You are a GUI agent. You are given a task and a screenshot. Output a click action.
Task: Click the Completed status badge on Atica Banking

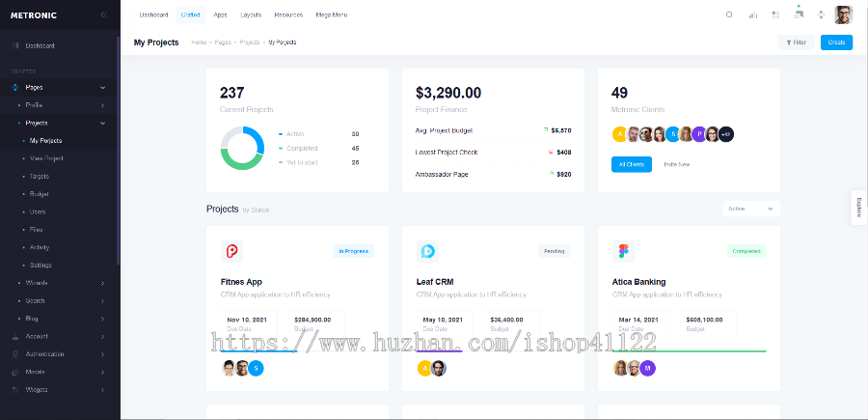coord(746,251)
